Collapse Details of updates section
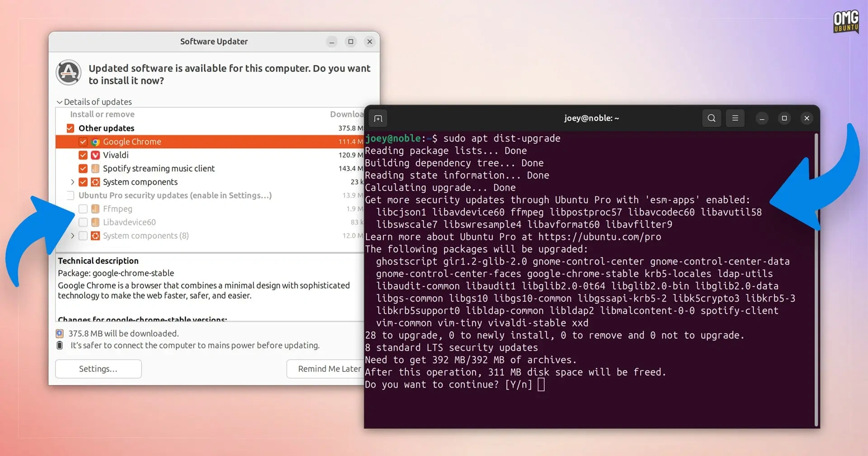868x456 pixels. (59, 102)
